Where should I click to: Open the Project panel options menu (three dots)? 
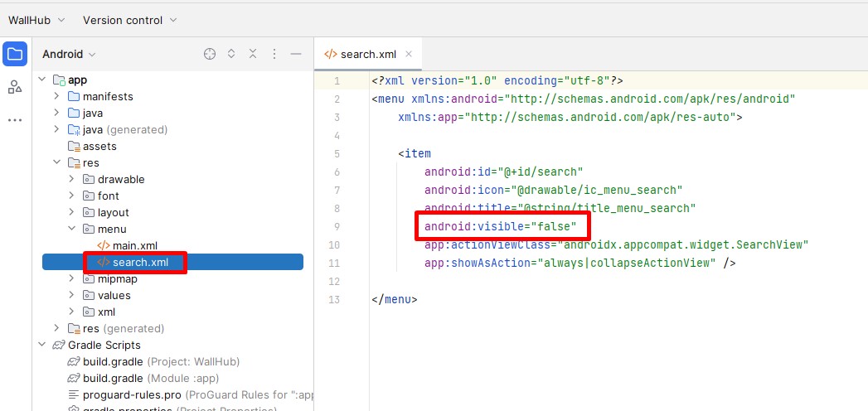point(274,54)
